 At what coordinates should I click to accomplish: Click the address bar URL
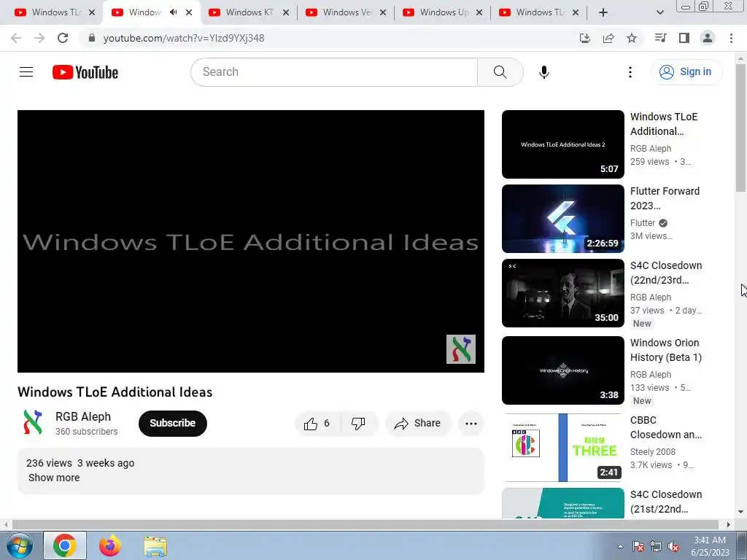point(184,38)
